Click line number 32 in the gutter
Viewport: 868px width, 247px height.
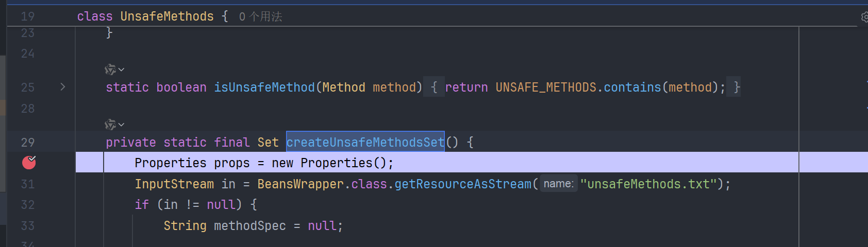click(28, 205)
